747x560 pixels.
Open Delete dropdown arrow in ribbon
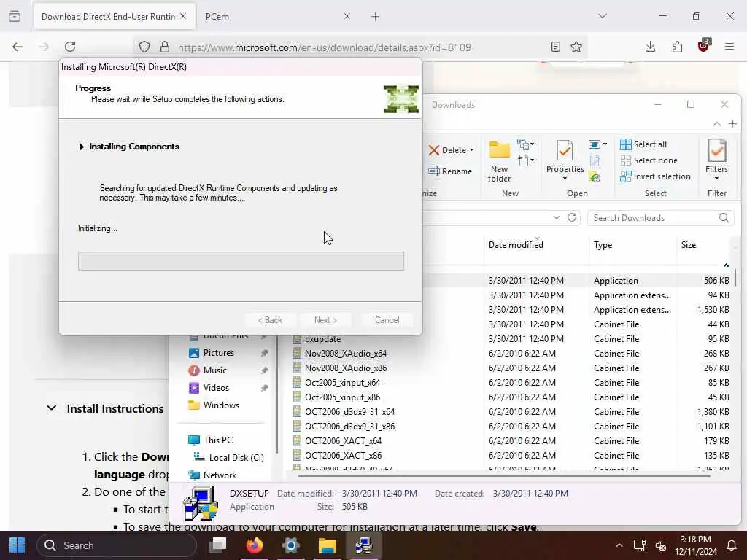(472, 150)
